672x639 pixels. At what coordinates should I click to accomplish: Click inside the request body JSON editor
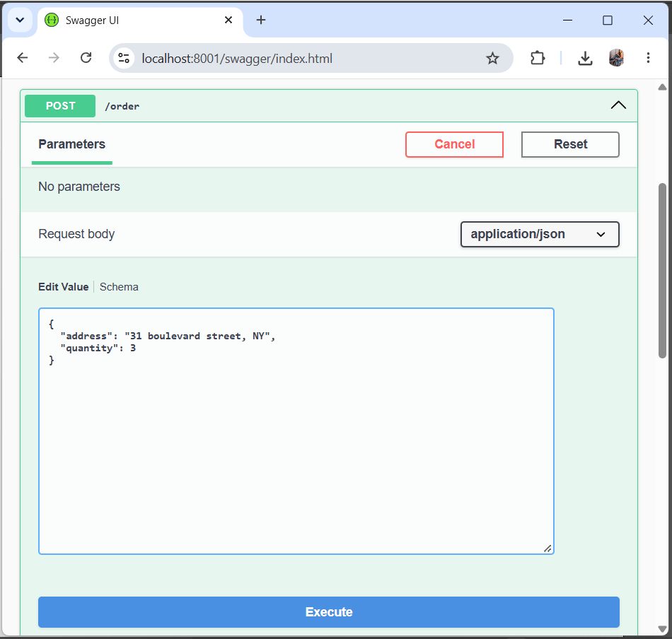(x=296, y=431)
